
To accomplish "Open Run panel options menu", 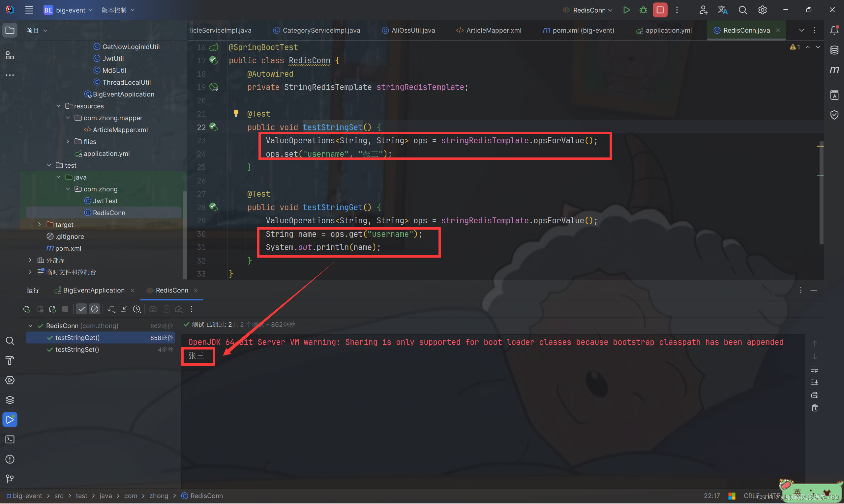I will (x=800, y=291).
